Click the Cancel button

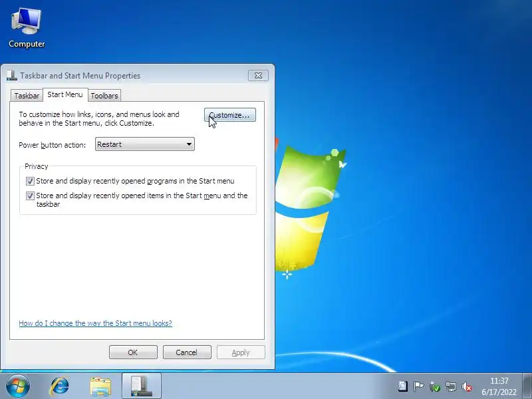click(187, 352)
